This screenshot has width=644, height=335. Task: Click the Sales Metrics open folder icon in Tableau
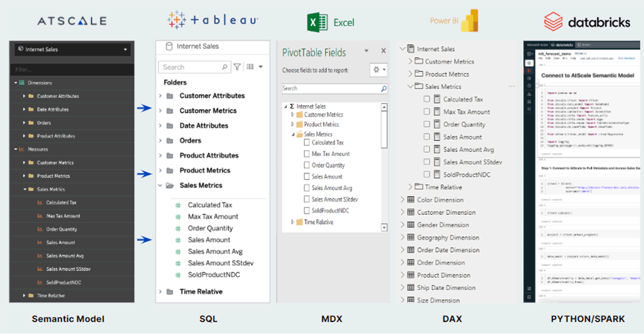pos(170,185)
